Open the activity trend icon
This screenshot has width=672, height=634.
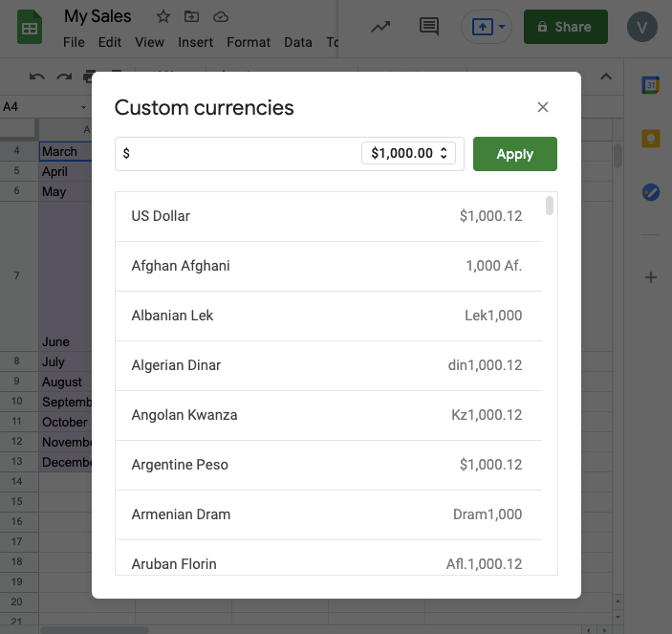click(380, 27)
